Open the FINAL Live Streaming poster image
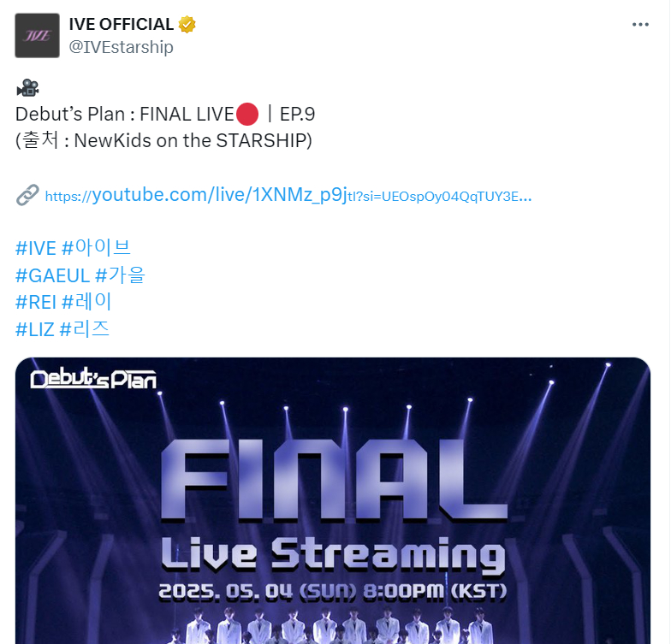This screenshot has width=671, height=644. click(x=333, y=500)
